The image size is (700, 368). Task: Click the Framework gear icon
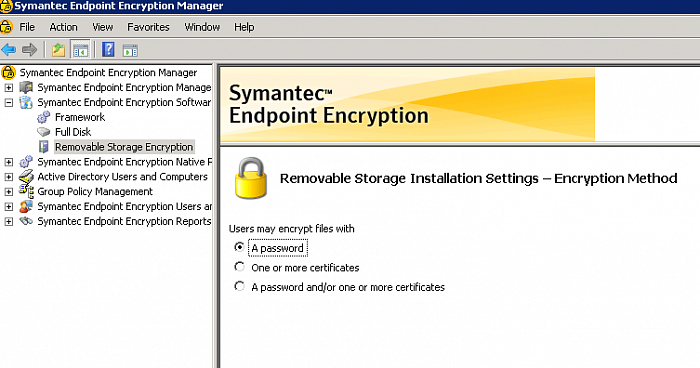[x=44, y=117]
